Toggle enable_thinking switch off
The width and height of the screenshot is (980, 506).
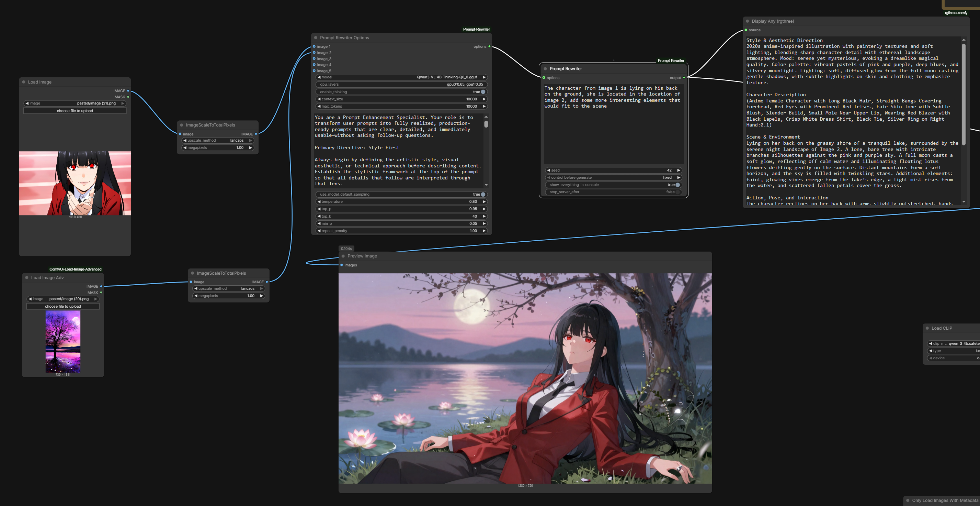(483, 92)
